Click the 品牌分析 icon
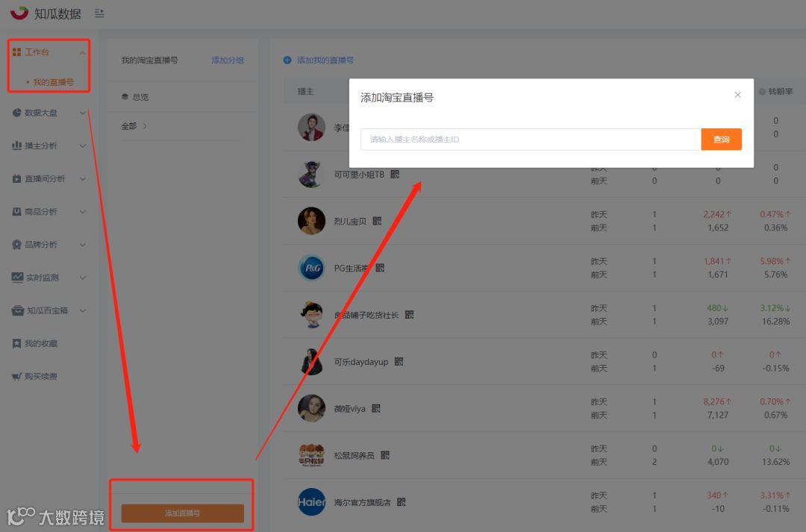806x532 pixels. pyautogui.click(x=16, y=244)
